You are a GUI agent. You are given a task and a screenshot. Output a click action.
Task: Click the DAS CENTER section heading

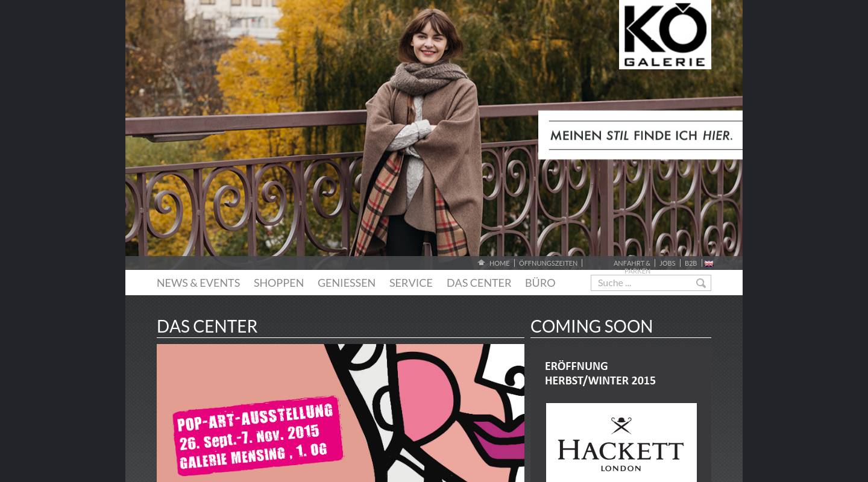[207, 327]
